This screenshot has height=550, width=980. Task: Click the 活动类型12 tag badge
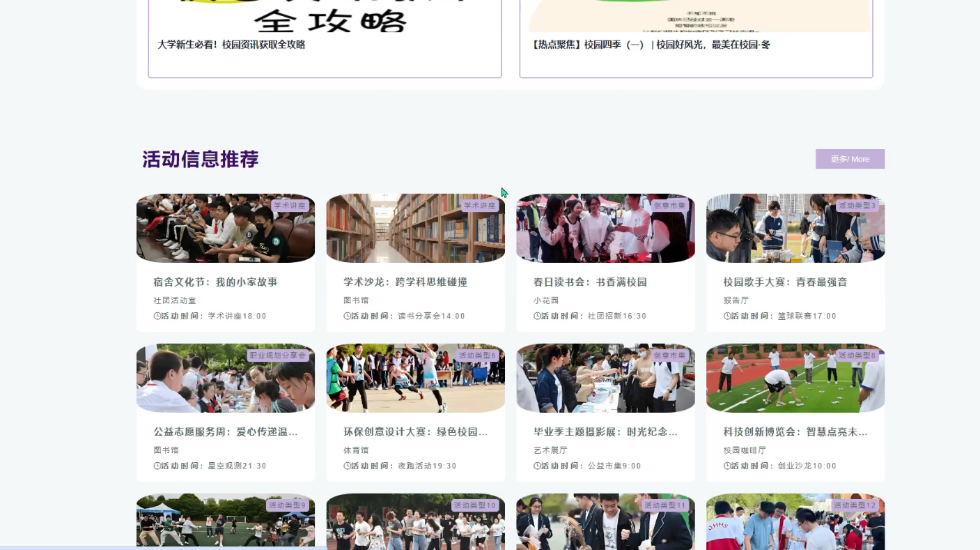pyautogui.click(x=855, y=505)
